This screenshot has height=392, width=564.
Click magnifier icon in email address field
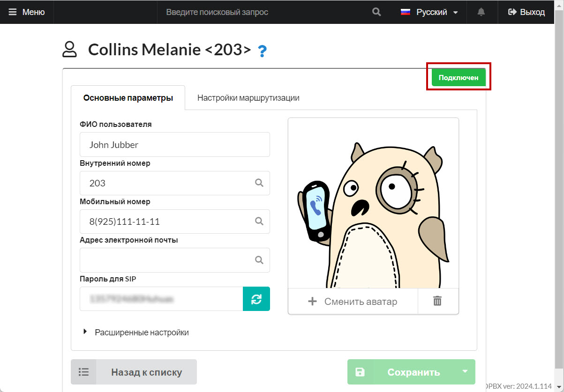[x=259, y=259]
